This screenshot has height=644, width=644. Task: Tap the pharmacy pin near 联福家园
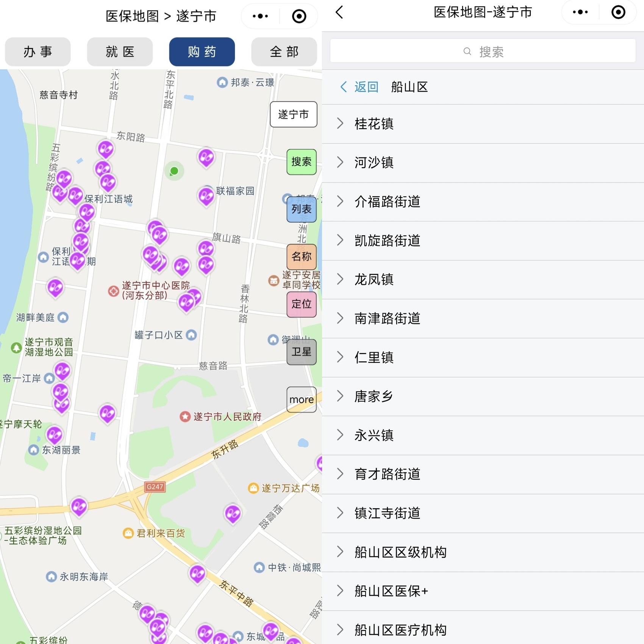(x=206, y=196)
